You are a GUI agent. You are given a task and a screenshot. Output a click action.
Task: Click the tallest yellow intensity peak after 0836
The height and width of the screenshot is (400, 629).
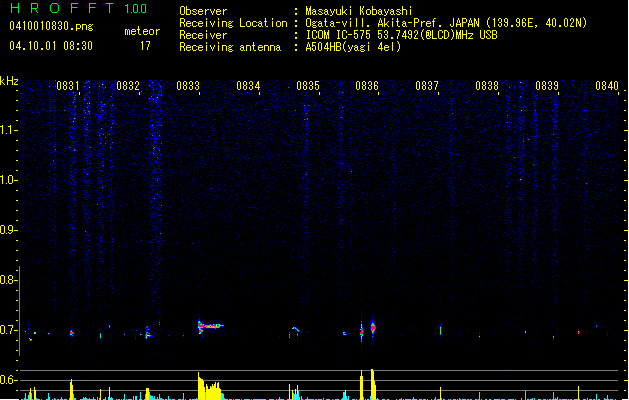point(373,384)
